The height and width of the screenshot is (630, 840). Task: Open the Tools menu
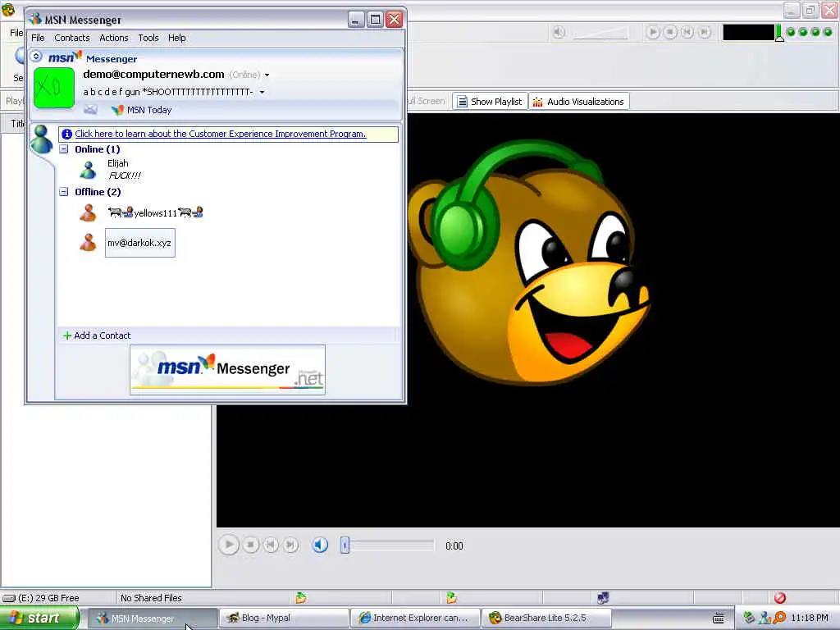click(148, 38)
